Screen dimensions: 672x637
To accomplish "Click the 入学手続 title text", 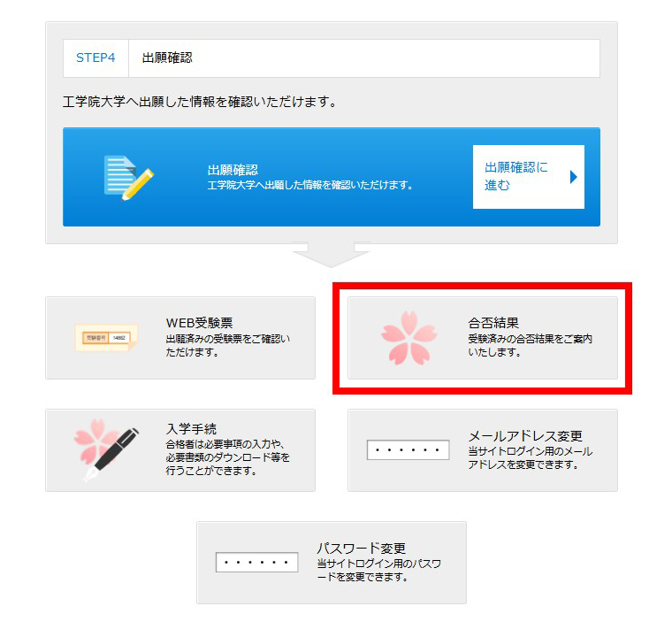I will tap(191, 429).
